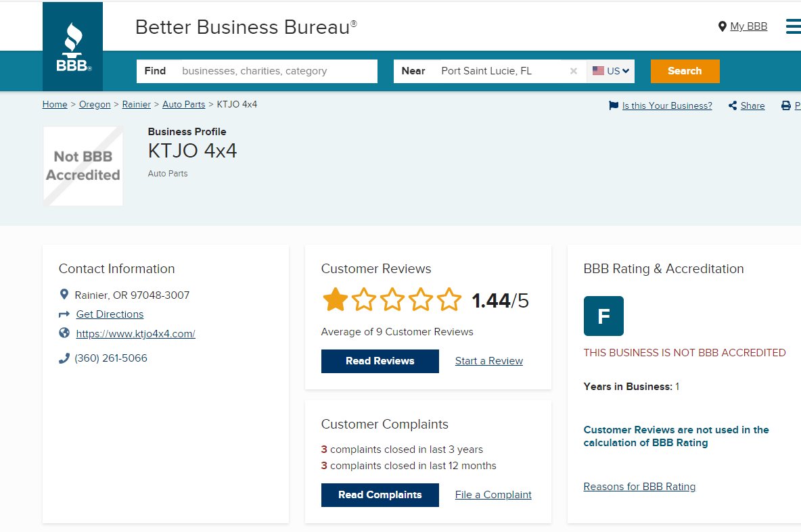Click the F rating badge
The width and height of the screenshot is (801, 532).
603,316
